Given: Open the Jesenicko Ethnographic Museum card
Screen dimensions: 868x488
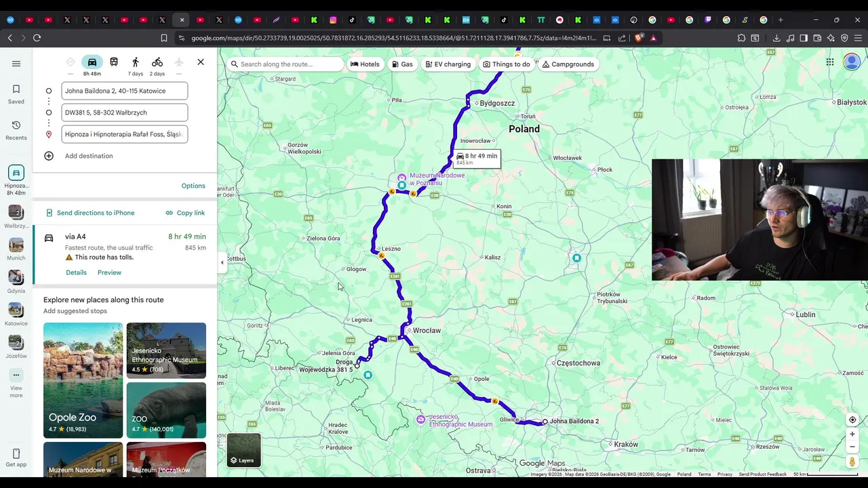Looking at the screenshot, I should [166, 350].
